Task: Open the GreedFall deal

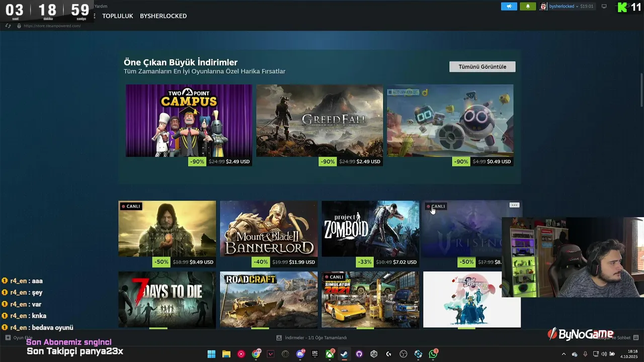Action: click(x=319, y=125)
